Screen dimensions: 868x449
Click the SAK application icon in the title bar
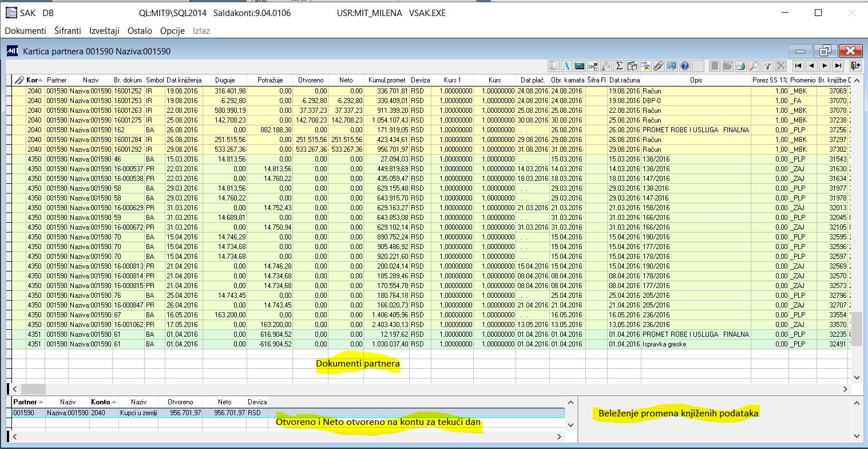coord(10,13)
